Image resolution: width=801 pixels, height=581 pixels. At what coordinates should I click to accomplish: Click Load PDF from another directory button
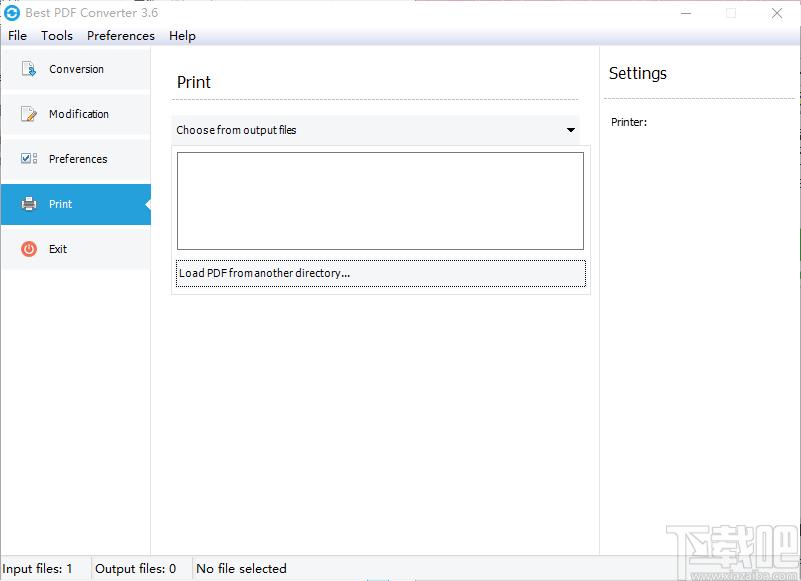pos(381,273)
